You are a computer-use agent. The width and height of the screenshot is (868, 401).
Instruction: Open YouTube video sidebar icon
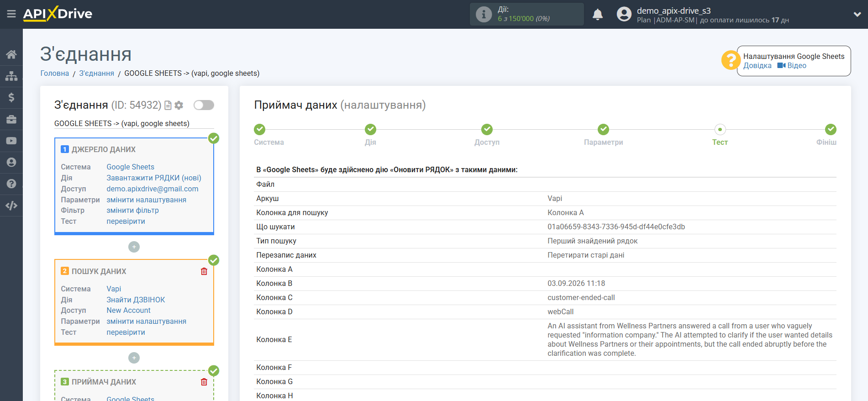(x=11, y=141)
